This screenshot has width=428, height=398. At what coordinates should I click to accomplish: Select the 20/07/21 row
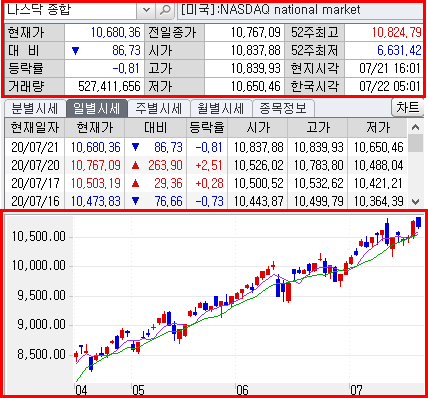point(206,147)
